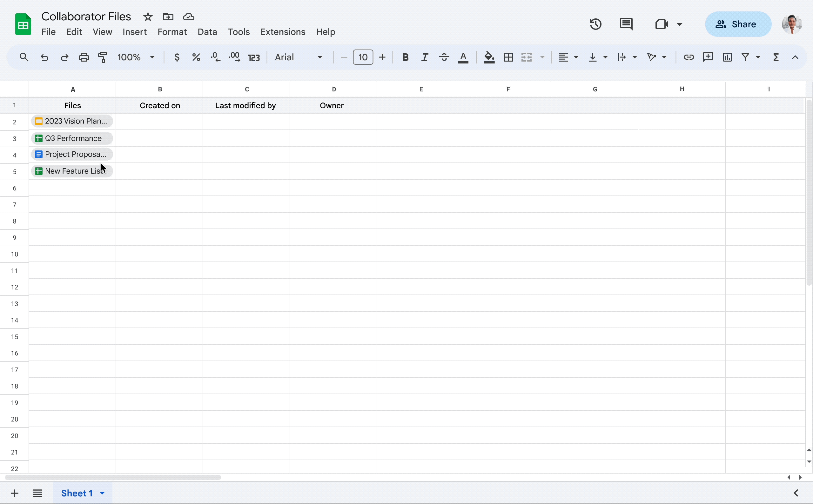Click the Share button
The height and width of the screenshot is (504, 813).
[737, 24]
